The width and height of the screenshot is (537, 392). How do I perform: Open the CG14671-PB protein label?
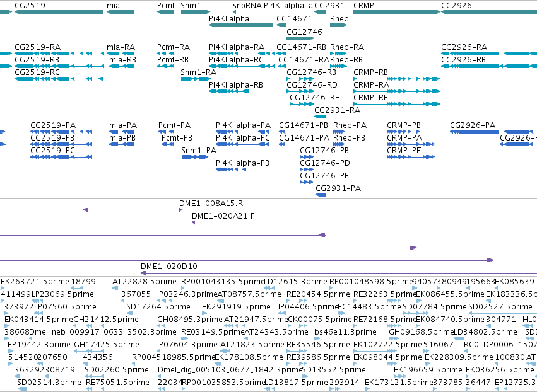(304, 125)
